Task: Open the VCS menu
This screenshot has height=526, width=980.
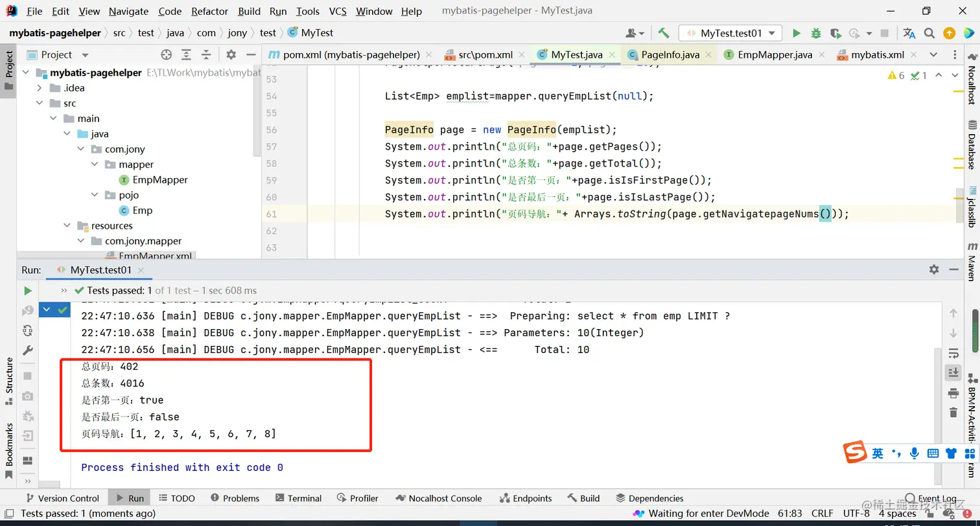Action: pyautogui.click(x=338, y=11)
